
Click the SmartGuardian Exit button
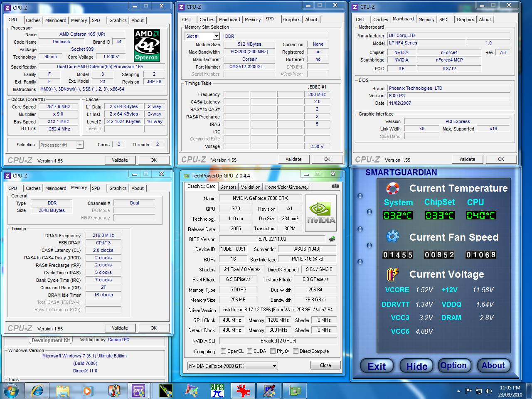tap(377, 366)
